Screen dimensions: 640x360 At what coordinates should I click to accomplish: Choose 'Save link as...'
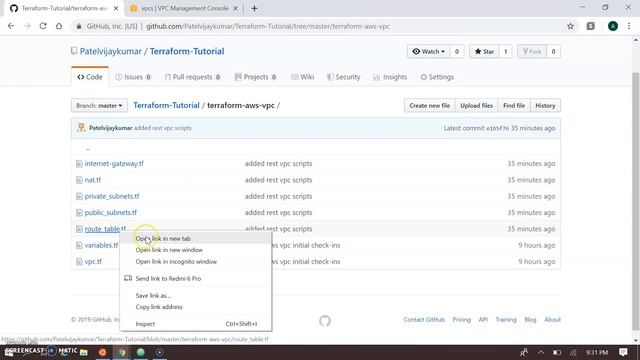tap(196, 296)
